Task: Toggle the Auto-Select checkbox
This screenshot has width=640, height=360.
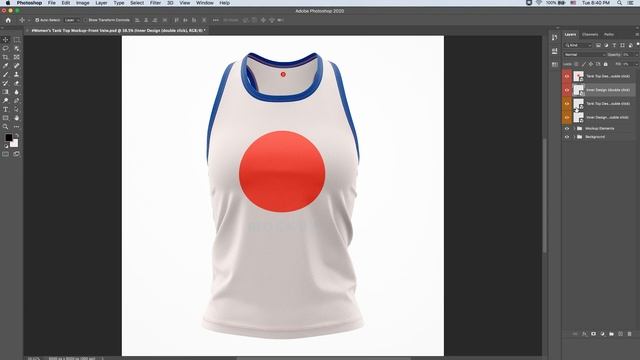Action: [37, 20]
